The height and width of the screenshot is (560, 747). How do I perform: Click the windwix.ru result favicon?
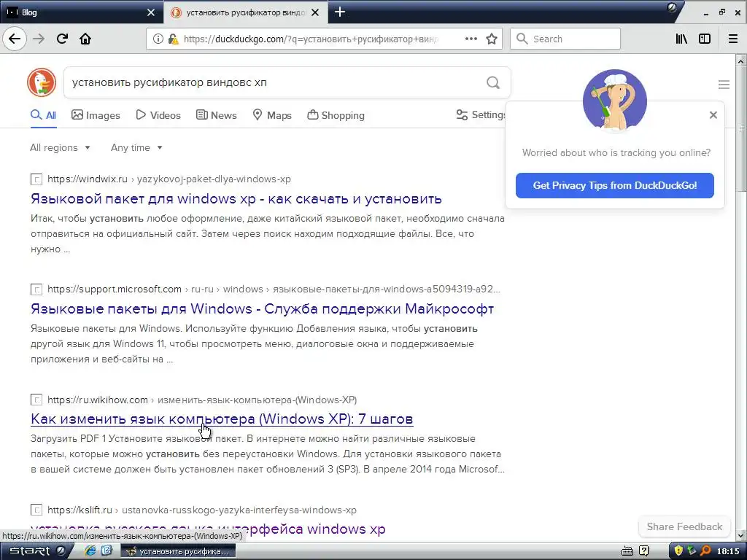click(x=36, y=179)
